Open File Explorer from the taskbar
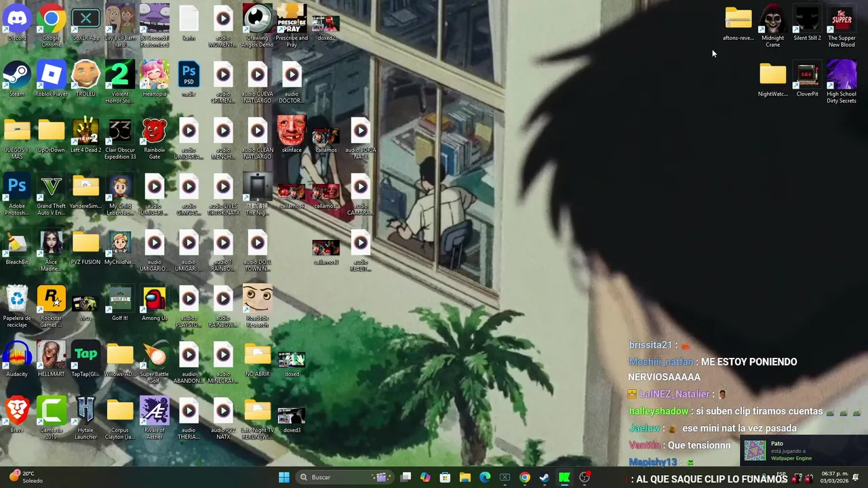This screenshot has height=488, width=868. [x=465, y=477]
